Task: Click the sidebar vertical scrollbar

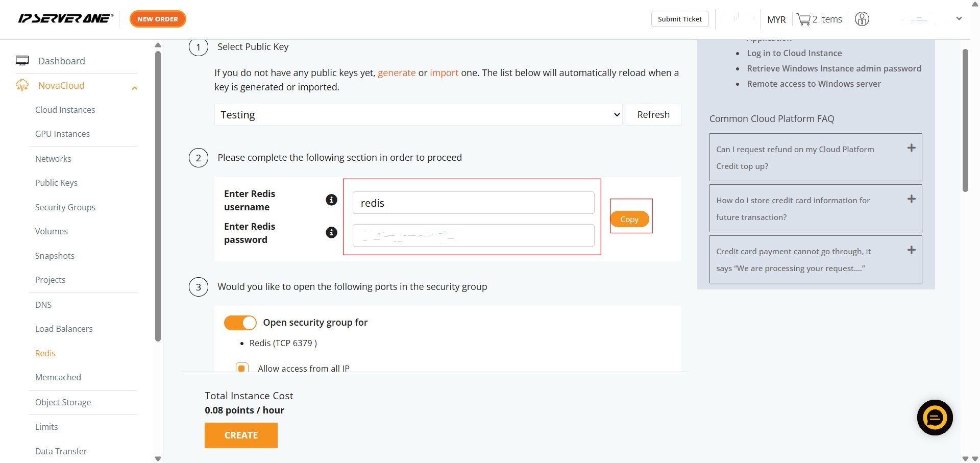Action: [158, 194]
